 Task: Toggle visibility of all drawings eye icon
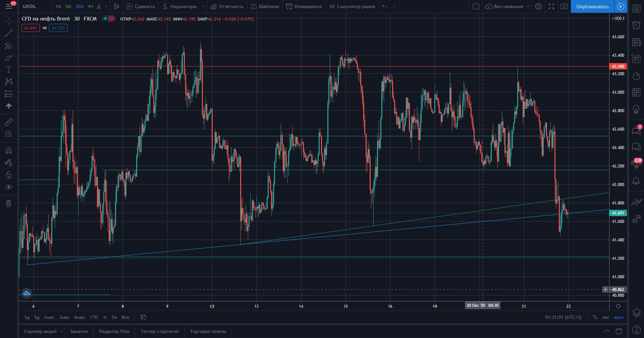click(x=9, y=187)
